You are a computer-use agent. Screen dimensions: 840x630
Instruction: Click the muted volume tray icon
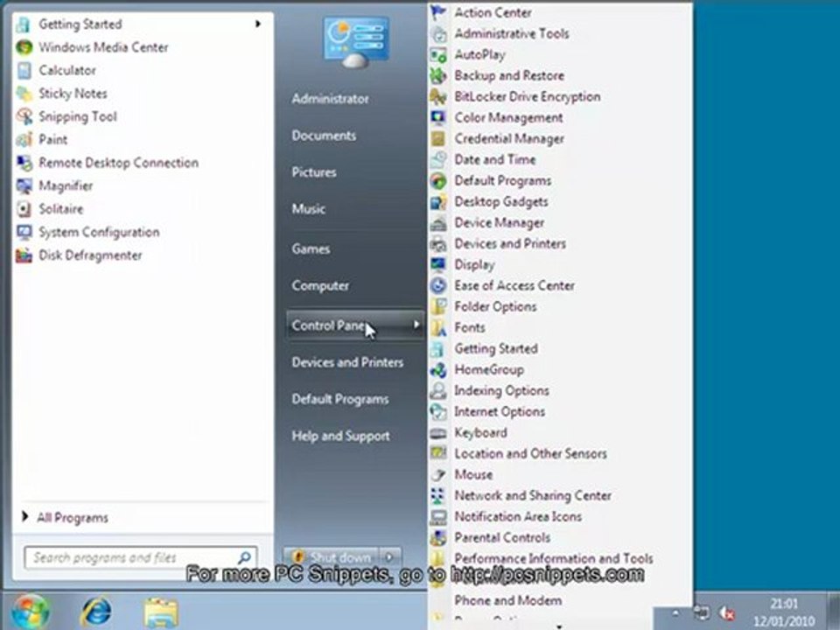point(727,612)
